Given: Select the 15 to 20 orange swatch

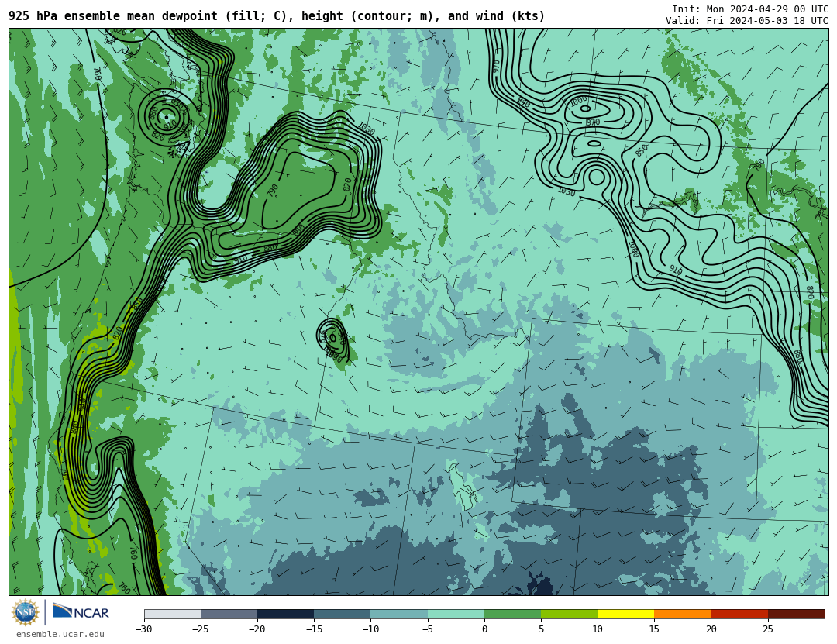Looking at the screenshot, I should click(x=683, y=614).
